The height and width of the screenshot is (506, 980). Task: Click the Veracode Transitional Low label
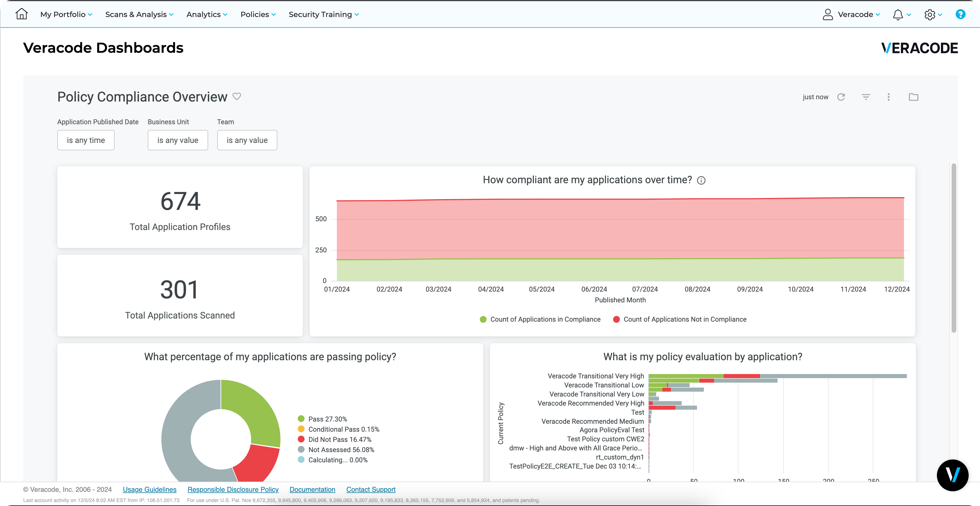tap(604, 385)
